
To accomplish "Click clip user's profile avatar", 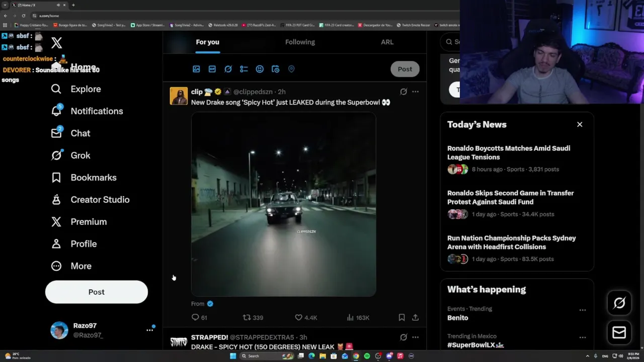I will coord(179,96).
